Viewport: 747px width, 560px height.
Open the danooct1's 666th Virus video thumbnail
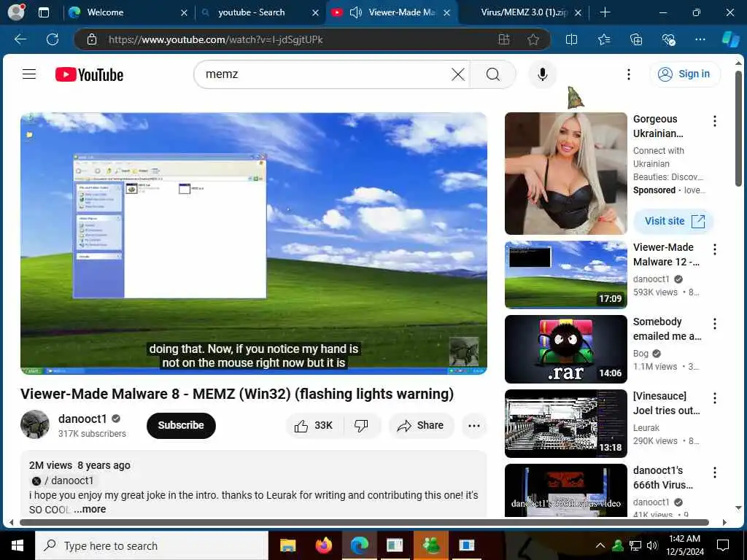pyautogui.click(x=565, y=491)
